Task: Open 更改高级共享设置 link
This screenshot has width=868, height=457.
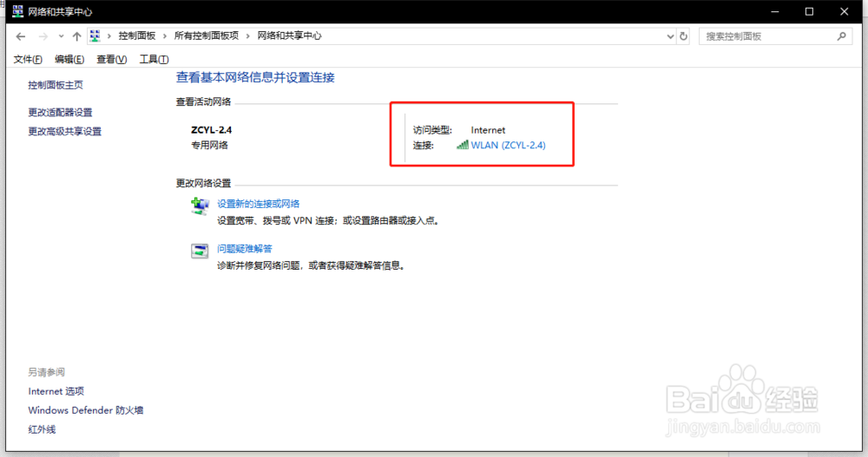Action: click(65, 132)
